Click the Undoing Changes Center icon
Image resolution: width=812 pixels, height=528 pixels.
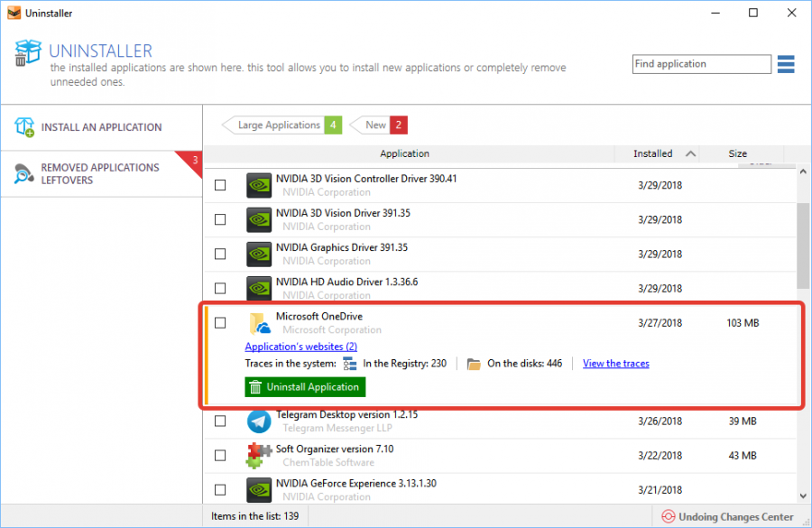(x=668, y=516)
